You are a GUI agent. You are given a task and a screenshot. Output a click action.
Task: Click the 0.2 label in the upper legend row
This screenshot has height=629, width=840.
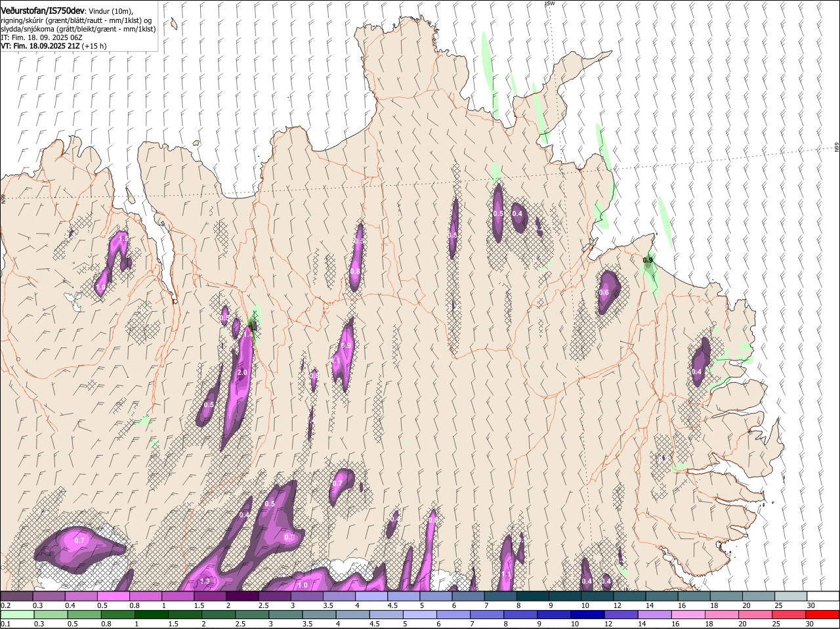[5, 605]
